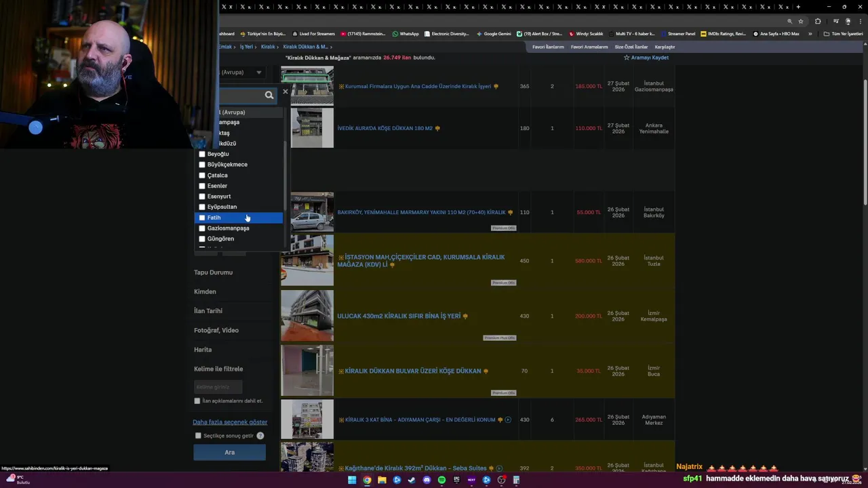Open the Chrome extensions puzzle icon
868x488 pixels.
tap(818, 21)
